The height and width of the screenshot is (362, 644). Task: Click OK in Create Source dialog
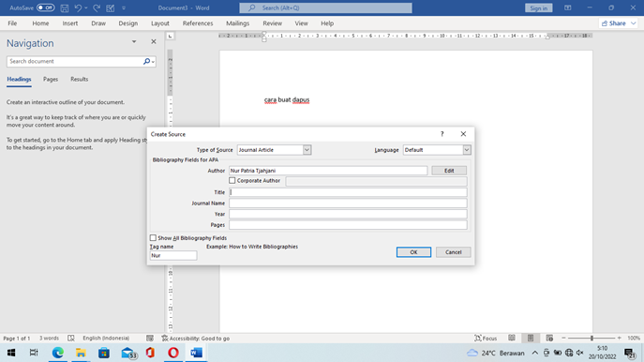click(x=413, y=252)
